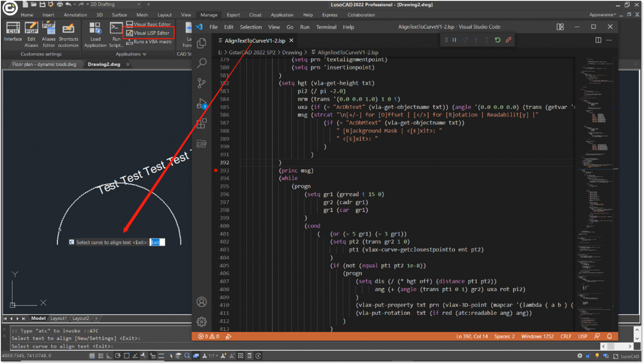Image resolution: width=644 pixels, height=364 pixels.
Task: Pause the debugger from the debug toolbar
Action: click(454, 40)
